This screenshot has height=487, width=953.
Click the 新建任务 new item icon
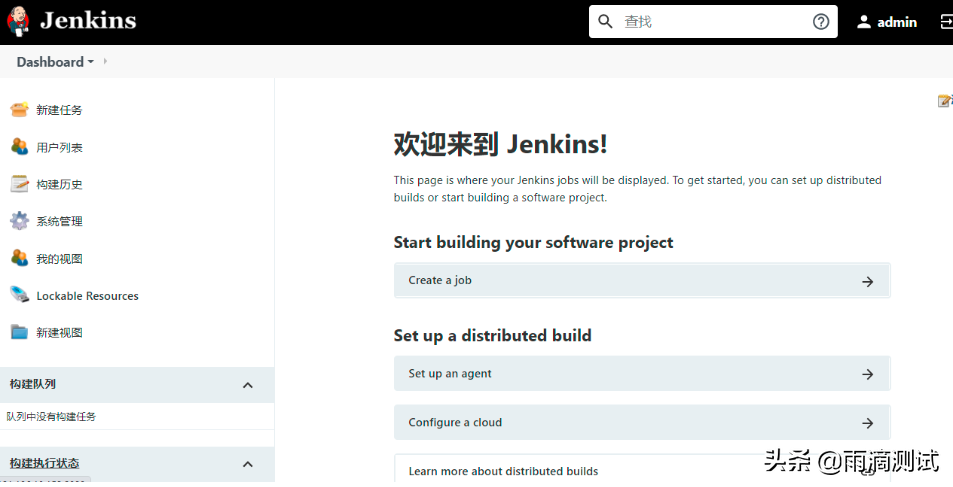pos(19,109)
